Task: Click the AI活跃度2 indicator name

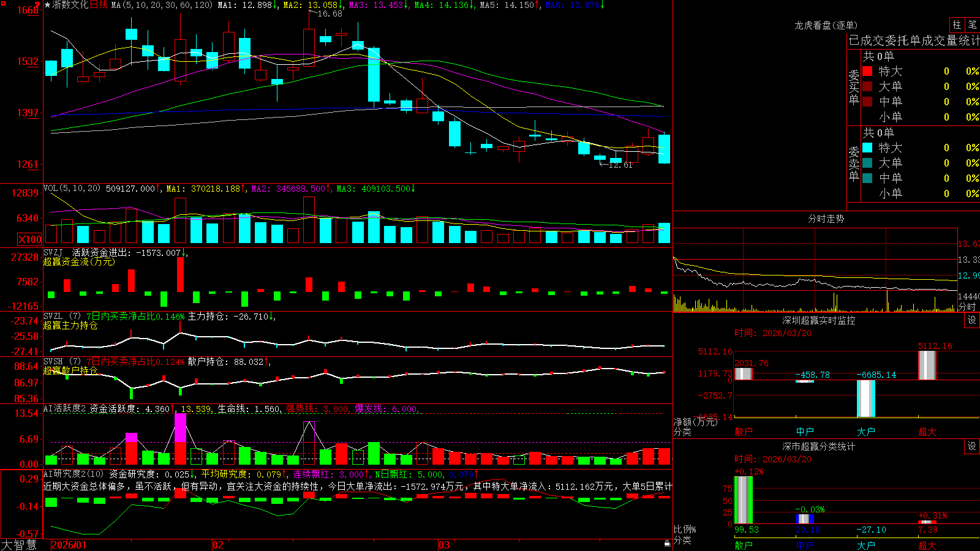Action: point(65,408)
